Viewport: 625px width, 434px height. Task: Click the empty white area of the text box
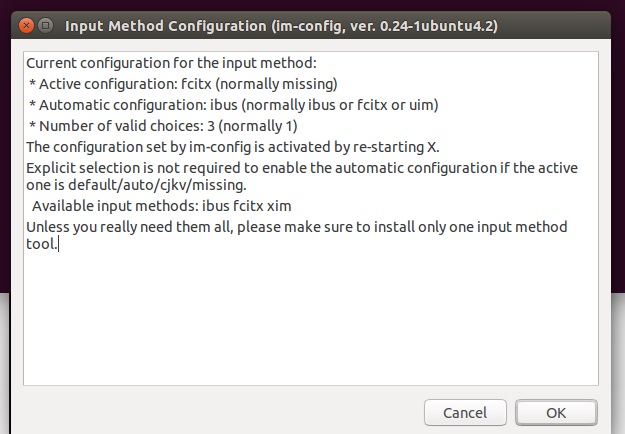(311, 319)
